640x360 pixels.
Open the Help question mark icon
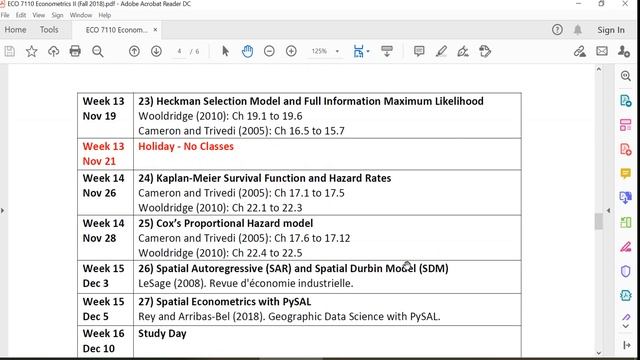[557, 30]
